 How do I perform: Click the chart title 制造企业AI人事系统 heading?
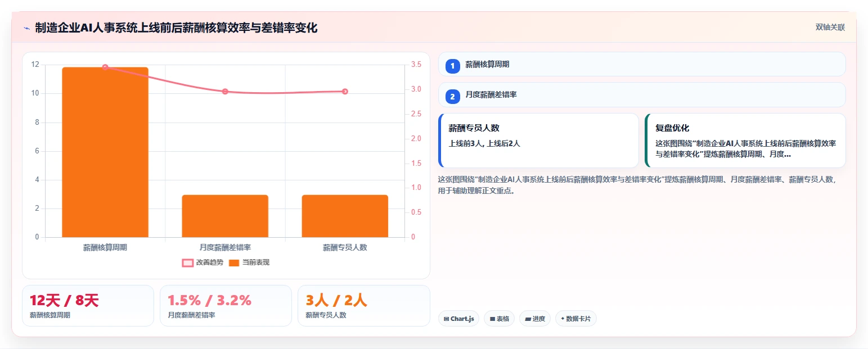[x=176, y=28]
